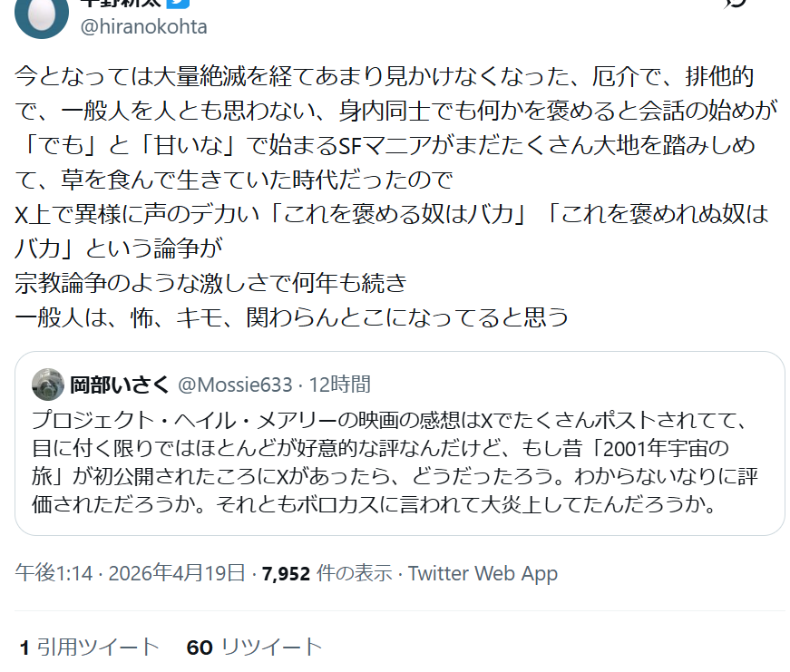Click the 午後1:14 time link
The height and width of the screenshot is (672, 790).
(x=54, y=573)
